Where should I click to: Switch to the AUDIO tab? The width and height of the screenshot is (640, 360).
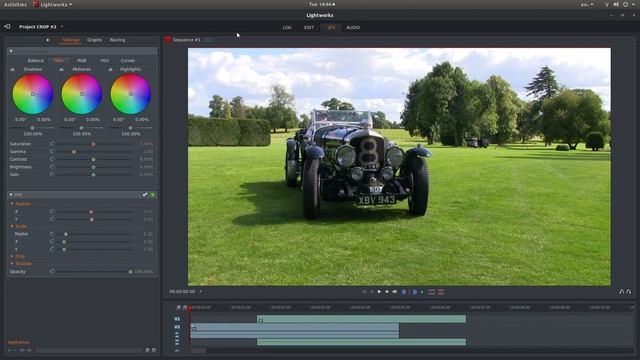pos(353,27)
